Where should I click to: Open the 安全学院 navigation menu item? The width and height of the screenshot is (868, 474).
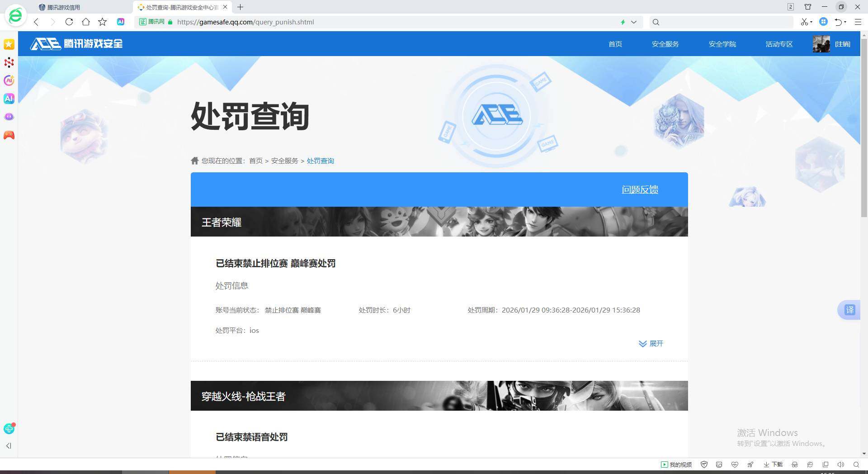click(x=722, y=44)
